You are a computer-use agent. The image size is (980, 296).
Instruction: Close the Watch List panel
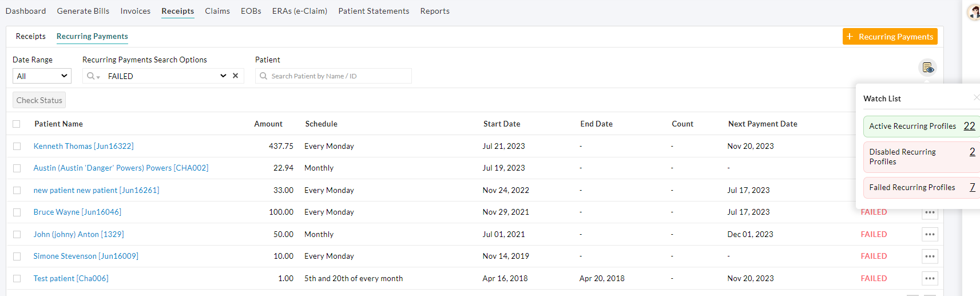(x=977, y=97)
